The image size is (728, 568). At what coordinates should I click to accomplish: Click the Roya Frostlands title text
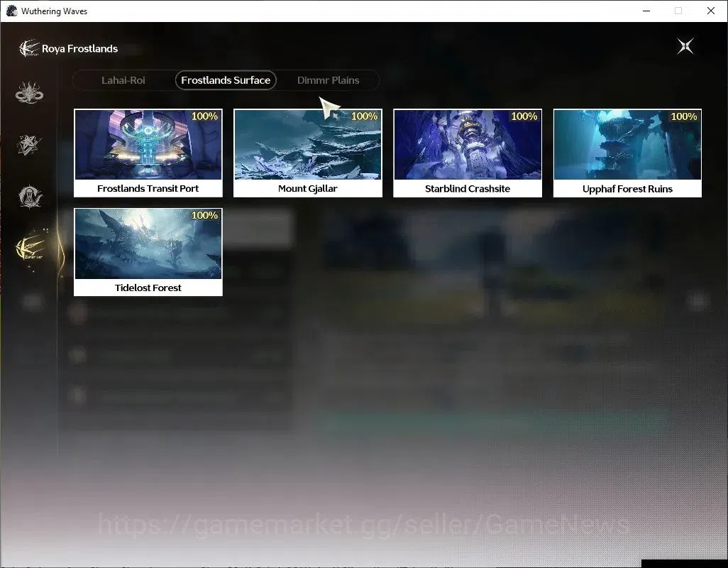coord(80,49)
